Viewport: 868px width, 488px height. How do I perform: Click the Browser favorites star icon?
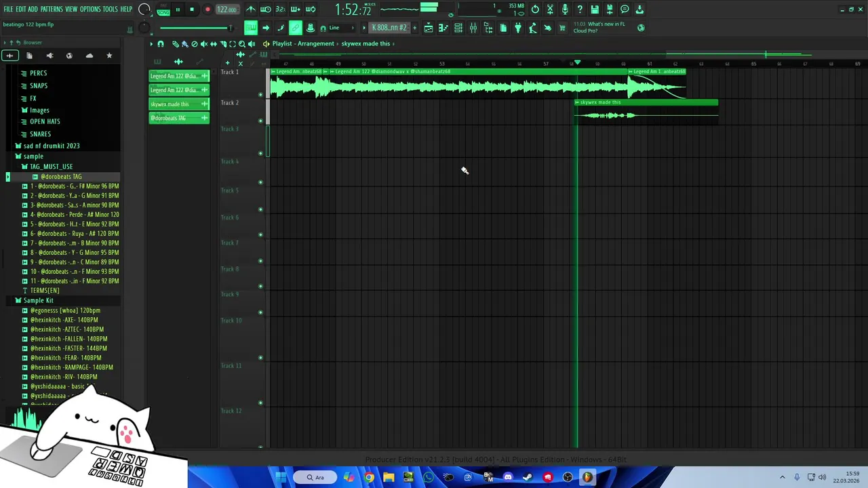(x=109, y=56)
